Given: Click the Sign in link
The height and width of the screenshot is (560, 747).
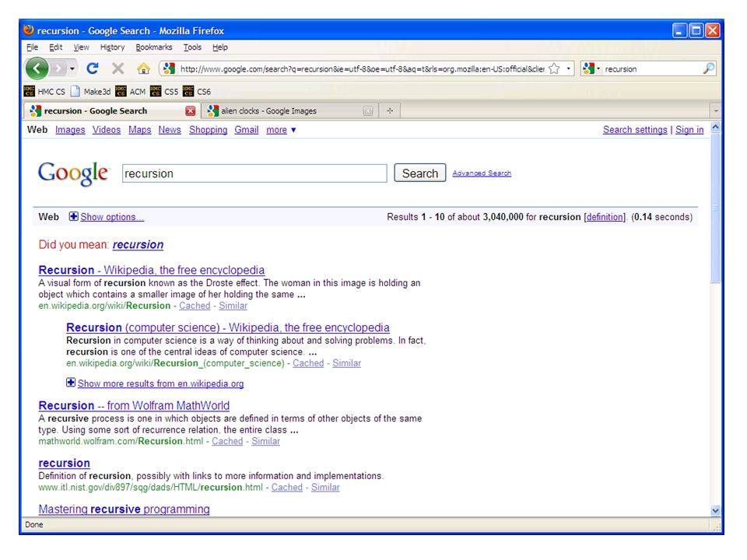Looking at the screenshot, I should pos(689,130).
